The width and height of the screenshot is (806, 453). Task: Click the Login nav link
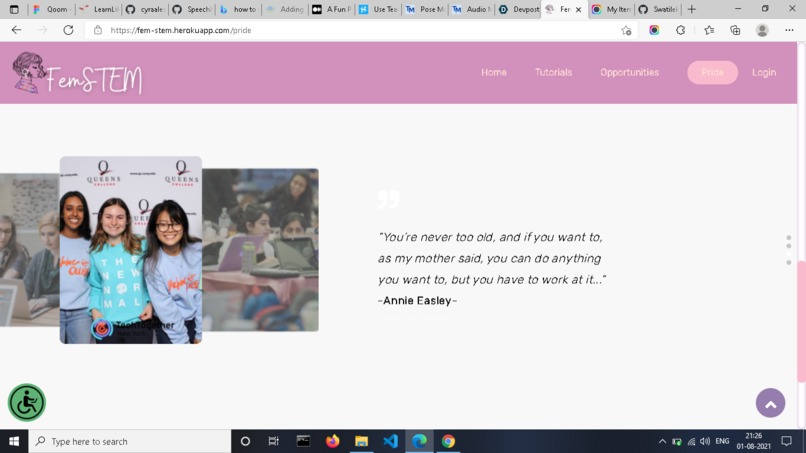(x=764, y=73)
